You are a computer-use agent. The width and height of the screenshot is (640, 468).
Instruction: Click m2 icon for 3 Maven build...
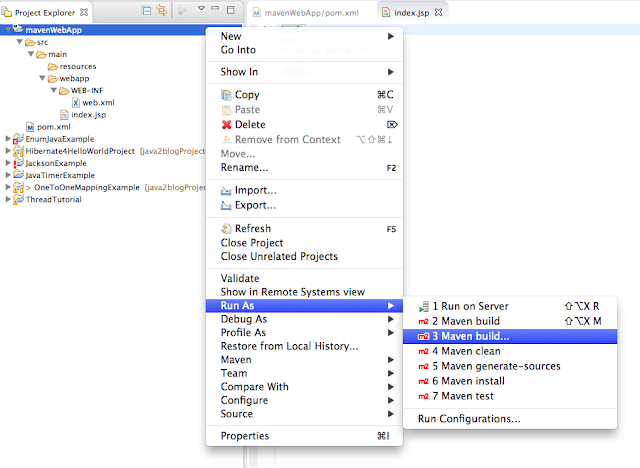[x=424, y=337]
